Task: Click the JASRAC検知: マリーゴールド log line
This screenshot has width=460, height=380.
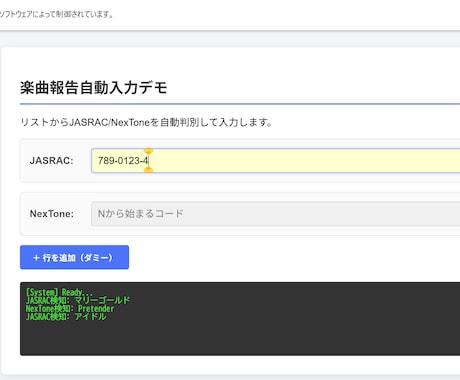Action: click(78, 300)
